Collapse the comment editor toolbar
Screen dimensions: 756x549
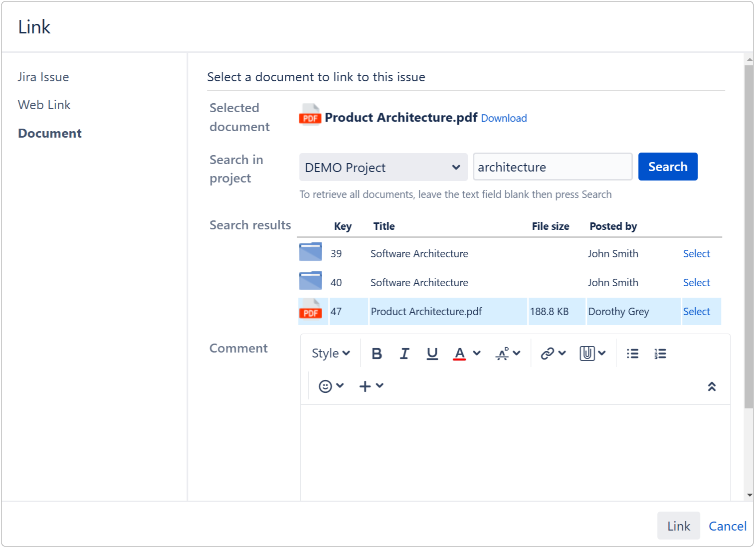(x=712, y=386)
